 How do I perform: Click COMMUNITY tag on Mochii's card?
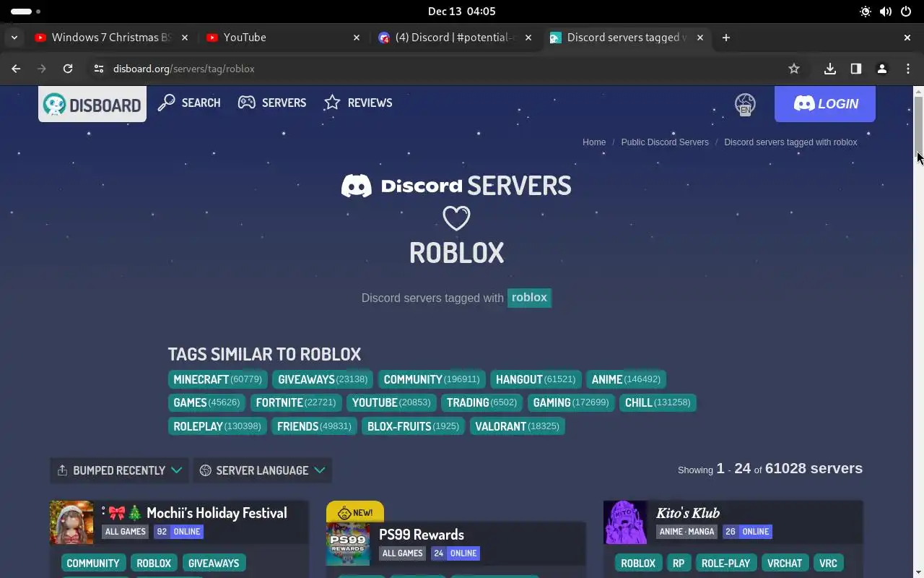93,564
